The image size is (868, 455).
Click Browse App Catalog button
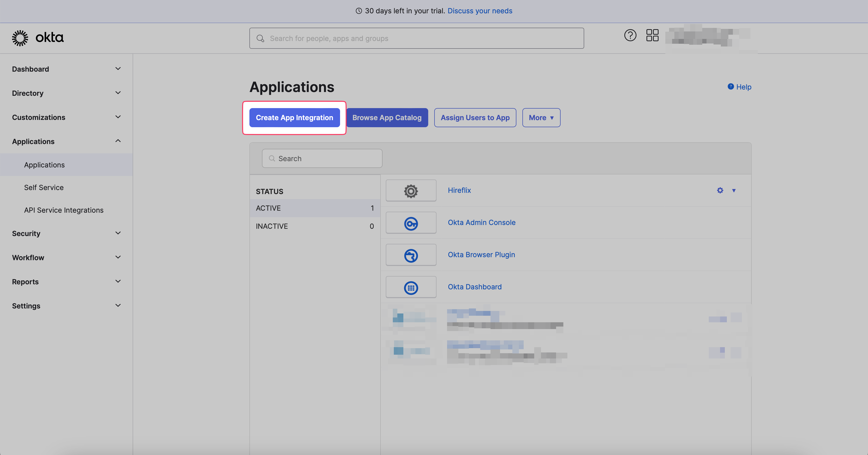pos(387,118)
